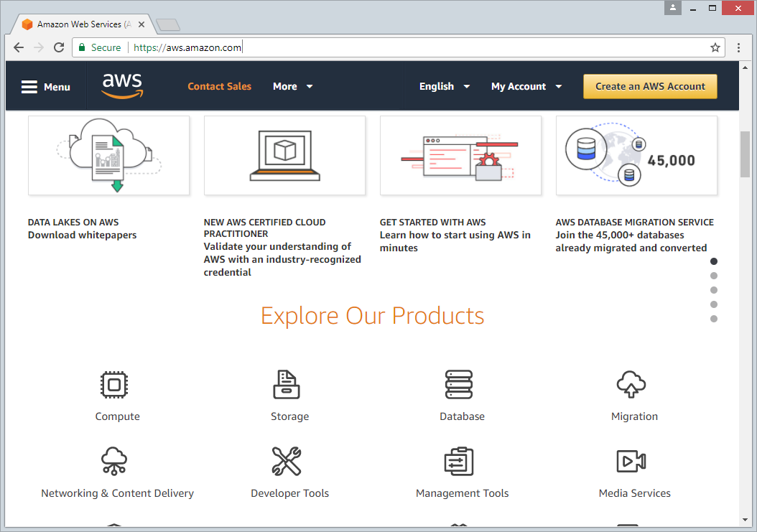Click Create an AWS Account button
This screenshot has width=757, height=532.
[x=650, y=86]
